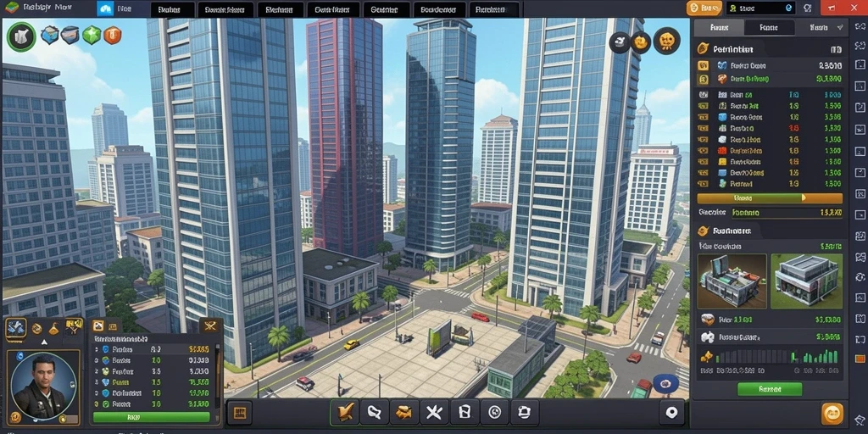The width and height of the screenshot is (868, 434).
Task: Click the green button at the side panel's bottom
Action: [x=770, y=389]
